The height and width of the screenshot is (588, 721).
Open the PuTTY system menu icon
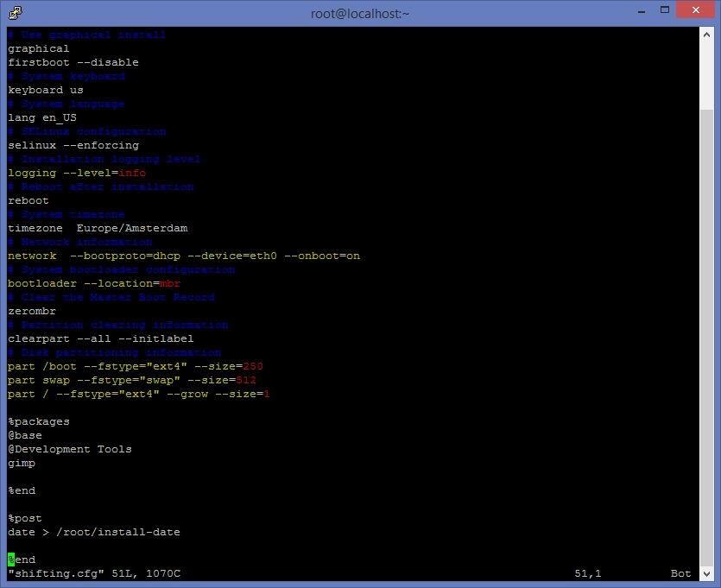(x=16, y=13)
